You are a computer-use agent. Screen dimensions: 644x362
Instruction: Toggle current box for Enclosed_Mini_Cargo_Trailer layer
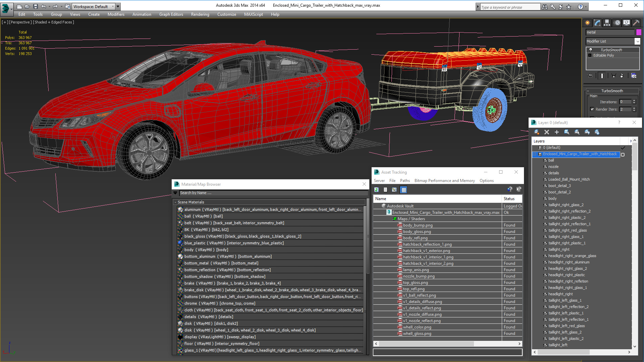click(623, 155)
